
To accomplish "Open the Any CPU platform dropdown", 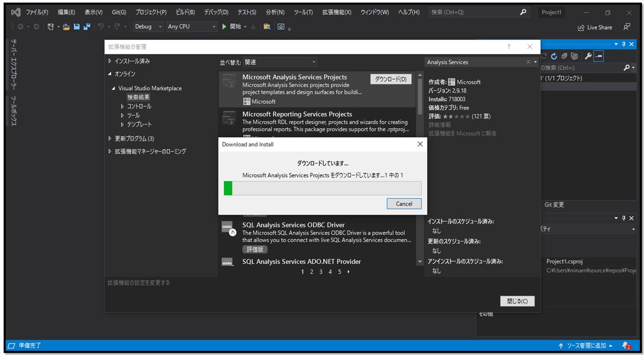I will pos(192,26).
